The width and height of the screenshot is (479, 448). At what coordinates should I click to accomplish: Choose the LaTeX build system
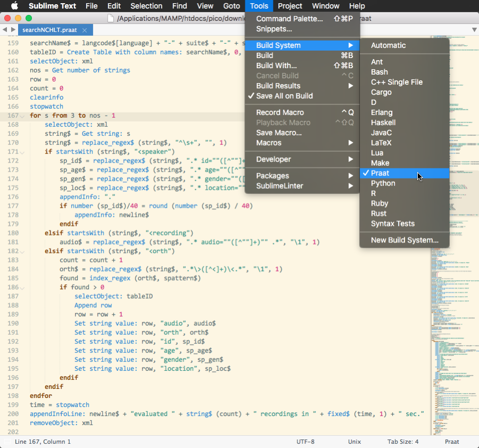click(404, 143)
